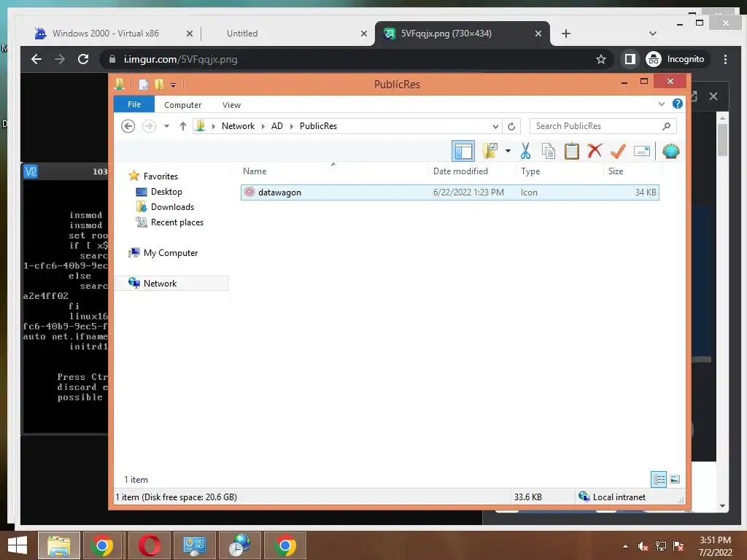Click the orange checkmark Properties icon
The image size is (747, 560).
(x=618, y=151)
